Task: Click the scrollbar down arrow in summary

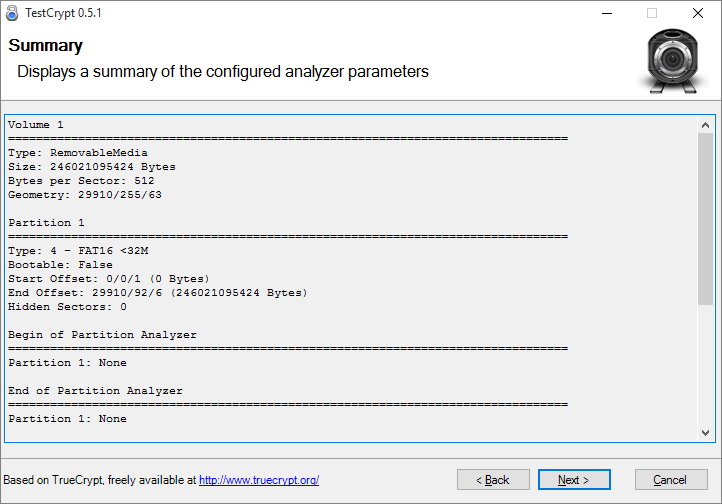Action: (705, 432)
